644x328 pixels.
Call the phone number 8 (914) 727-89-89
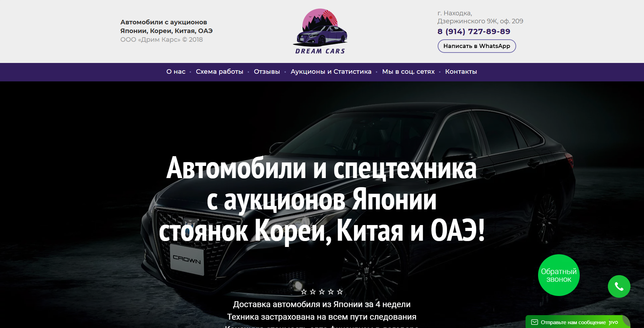pyautogui.click(x=473, y=32)
